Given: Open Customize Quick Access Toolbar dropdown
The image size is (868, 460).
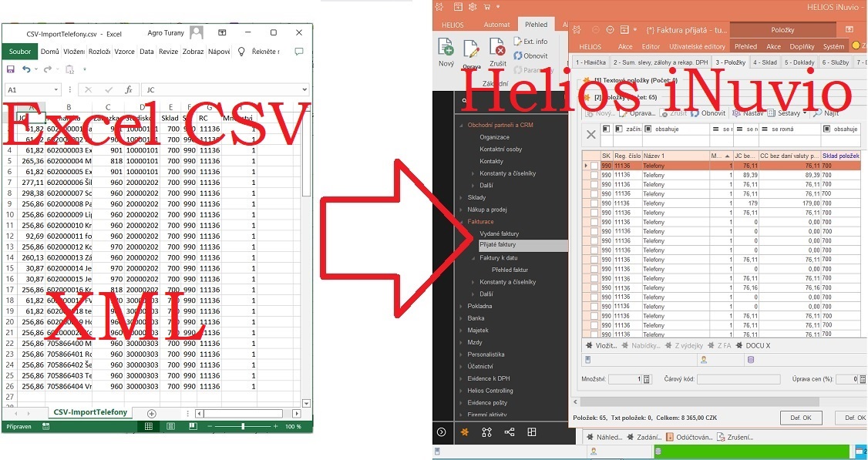Looking at the screenshot, I should [85, 69].
